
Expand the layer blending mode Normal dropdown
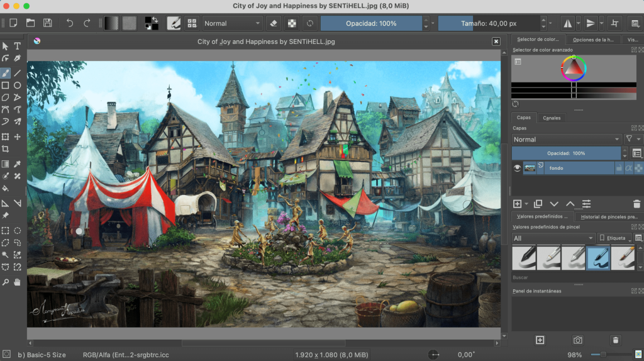click(566, 139)
